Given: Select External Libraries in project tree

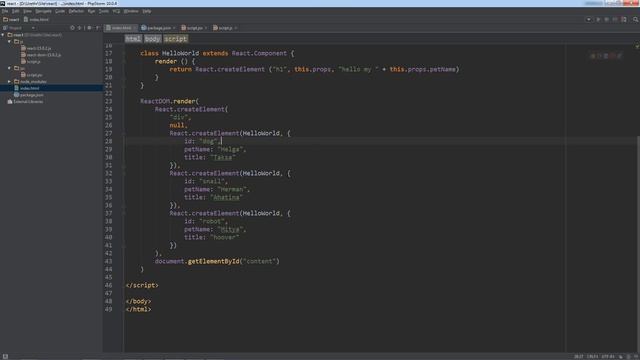Looking at the screenshot, I should [x=25, y=102].
